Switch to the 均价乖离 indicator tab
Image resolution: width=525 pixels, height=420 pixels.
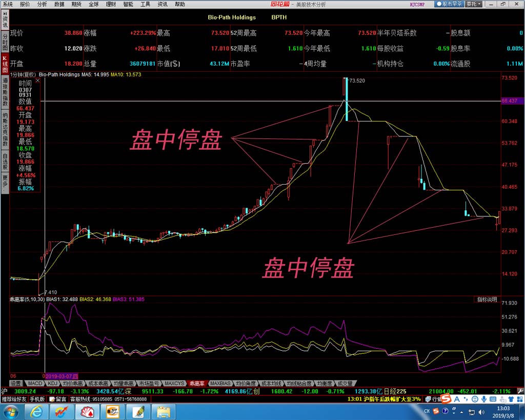coord(73,384)
